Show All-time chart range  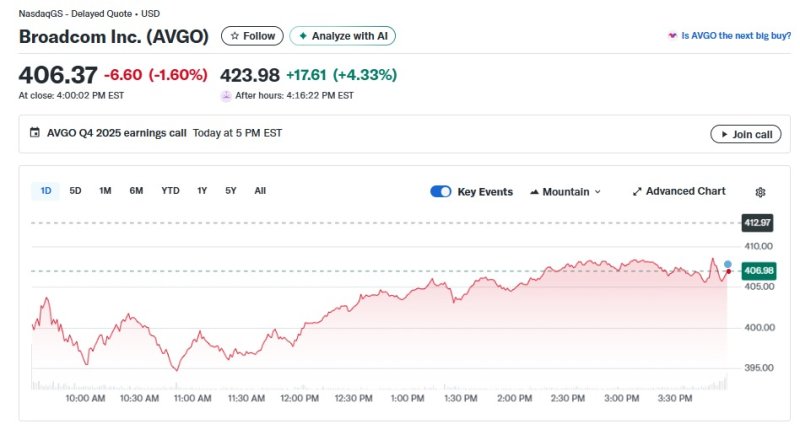[x=260, y=190]
